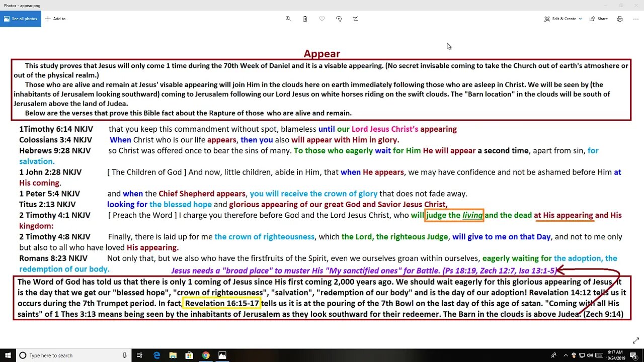Expand hidden system tray icons chevron
The width and height of the screenshot is (644, 362).
(566, 355)
